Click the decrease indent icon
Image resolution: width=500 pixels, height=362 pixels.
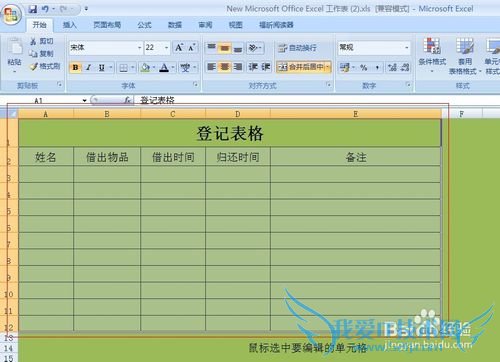coord(253,67)
